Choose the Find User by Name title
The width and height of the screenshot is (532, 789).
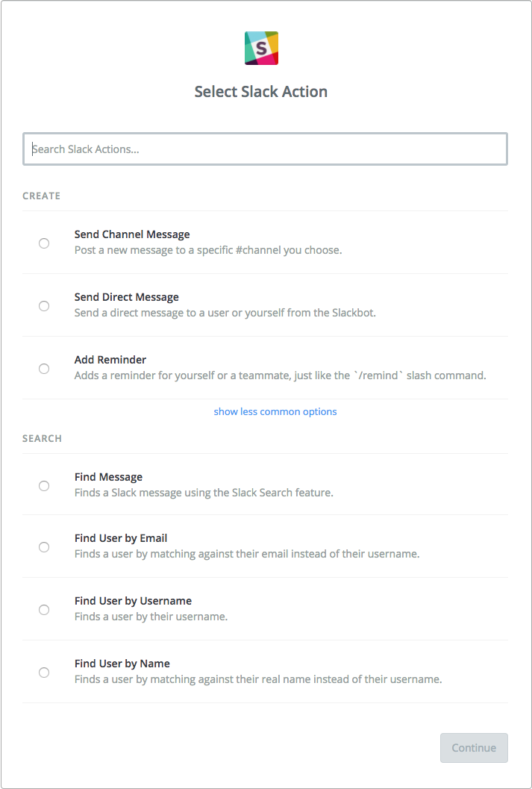122,664
